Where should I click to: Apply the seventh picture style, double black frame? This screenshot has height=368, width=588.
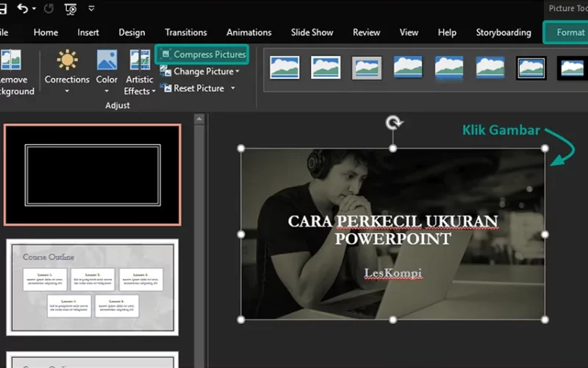tap(531, 68)
